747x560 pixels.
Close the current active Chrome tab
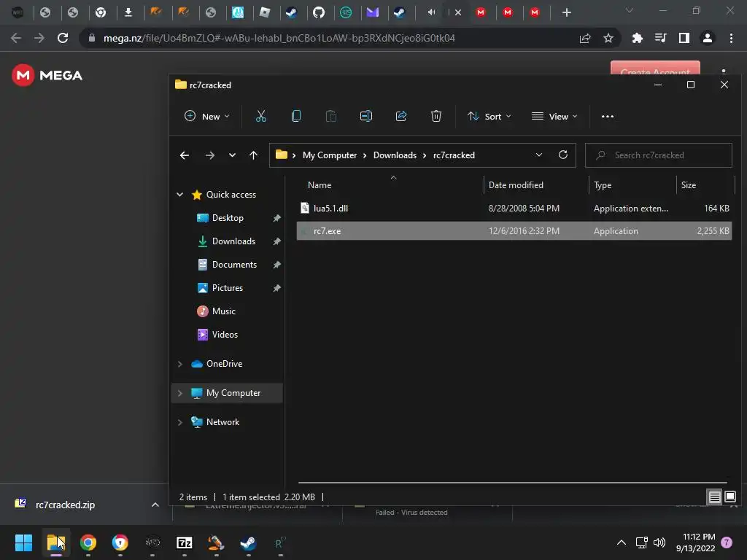point(458,12)
